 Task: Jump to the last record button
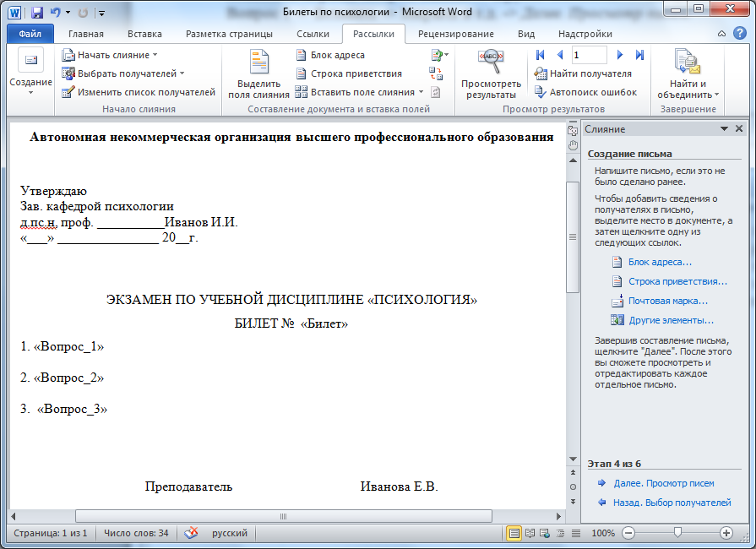(x=639, y=55)
